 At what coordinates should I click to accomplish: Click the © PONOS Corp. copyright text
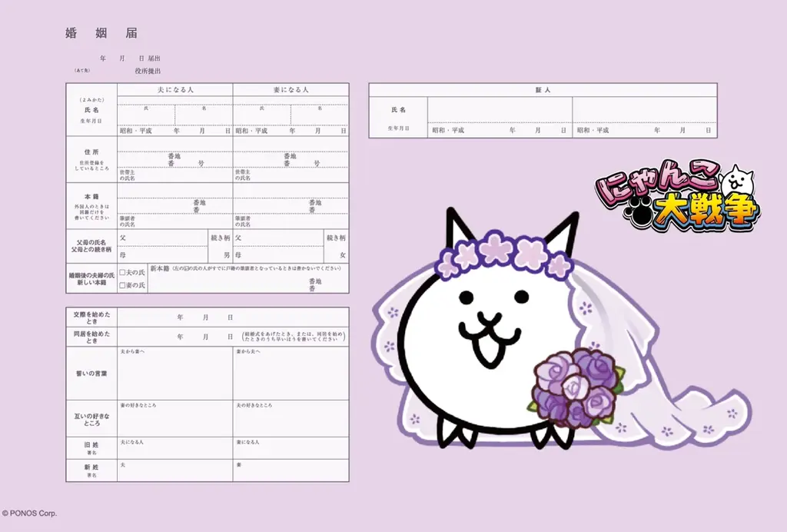pyautogui.click(x=29, y=514)
